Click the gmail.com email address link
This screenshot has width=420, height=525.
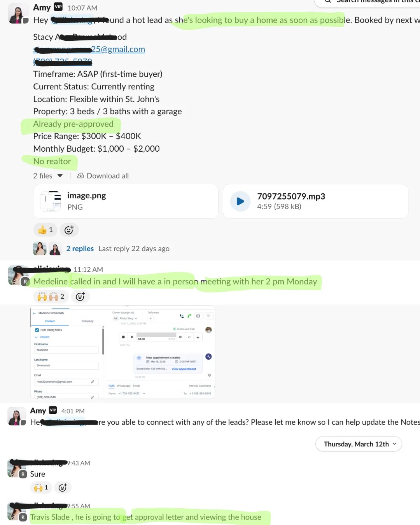(89, 49)
